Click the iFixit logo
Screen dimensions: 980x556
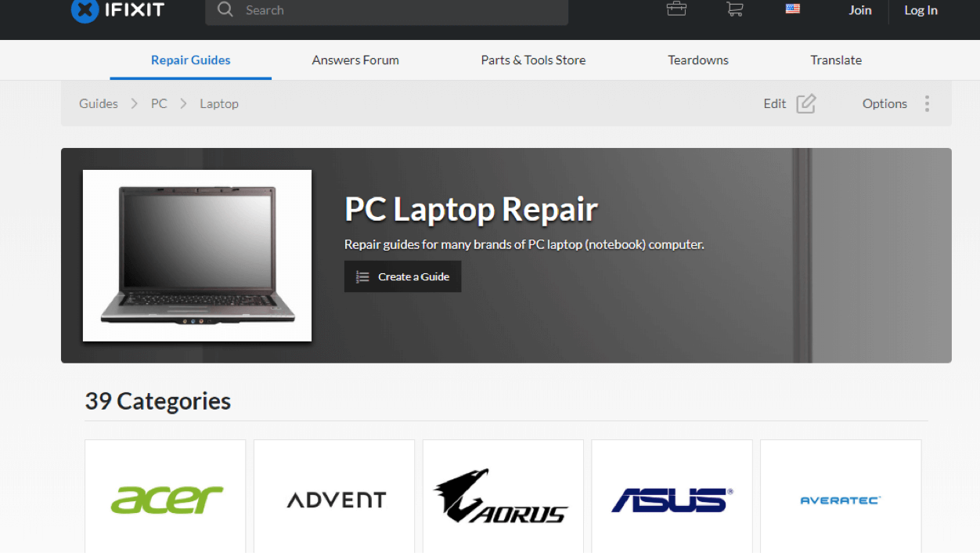118,10
